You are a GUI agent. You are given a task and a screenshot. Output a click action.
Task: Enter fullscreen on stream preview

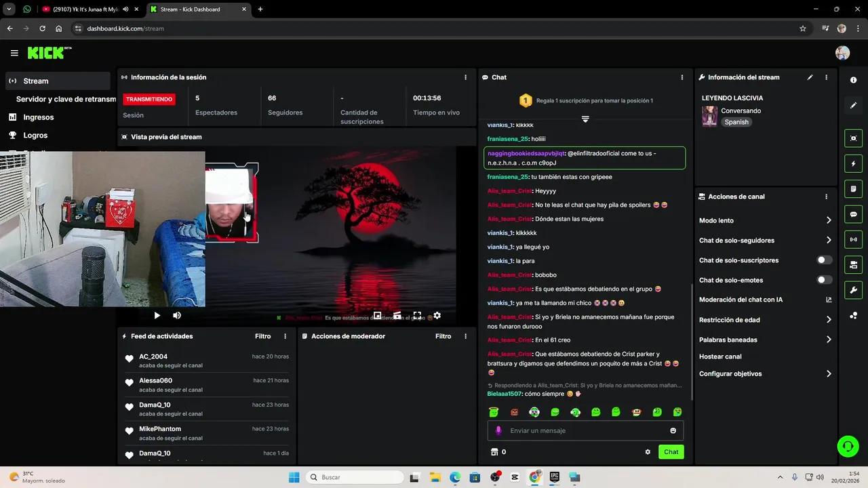(417, 315)
